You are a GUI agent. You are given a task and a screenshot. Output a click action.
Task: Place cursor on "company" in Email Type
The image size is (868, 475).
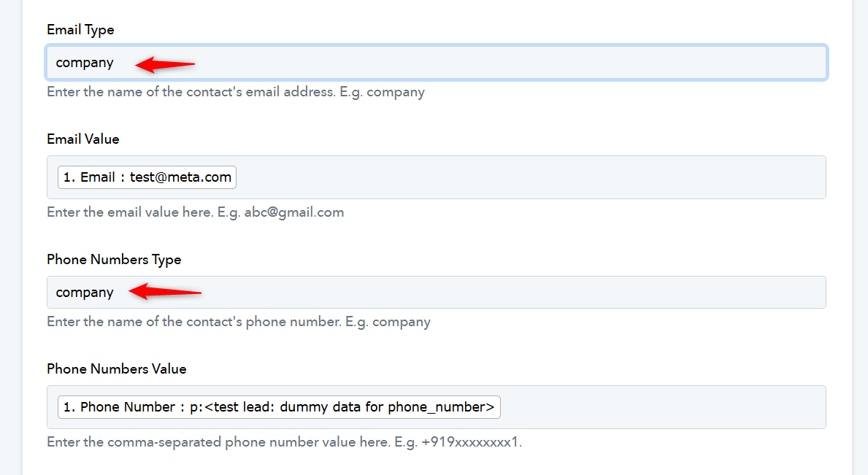coord(85,63)
